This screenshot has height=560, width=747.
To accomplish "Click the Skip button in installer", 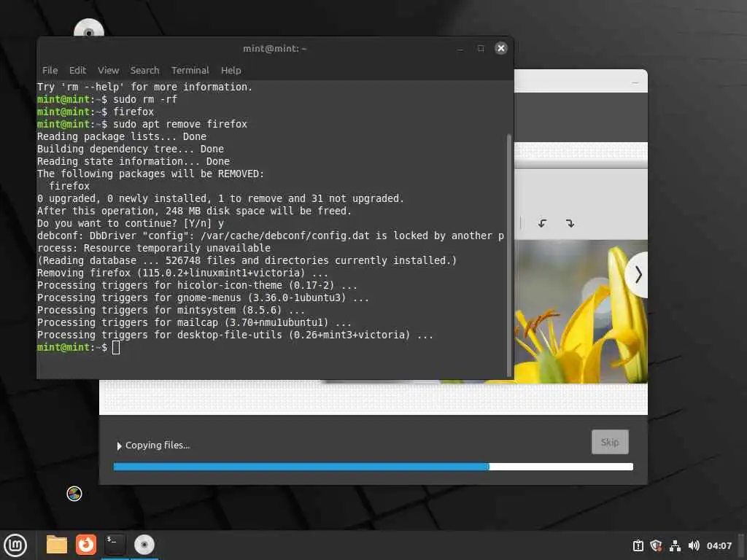I will pyautogui.click(x=610, y=442).
